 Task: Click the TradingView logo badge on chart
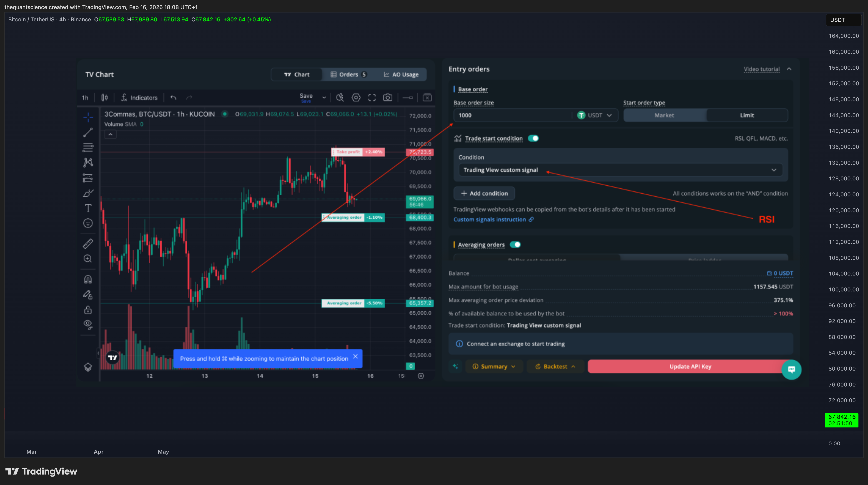click(x=113, y=358)
